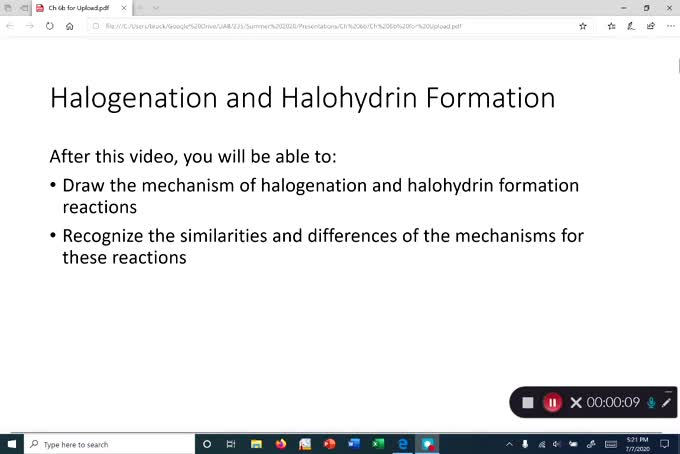The width and height of the screenshot is (680, 454).
Task: Click the Type here to search box
Action: click(109, 444)
